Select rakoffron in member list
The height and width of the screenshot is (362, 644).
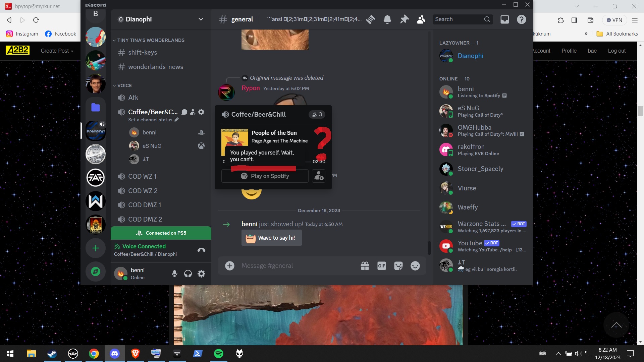click(x=482, y=149)
